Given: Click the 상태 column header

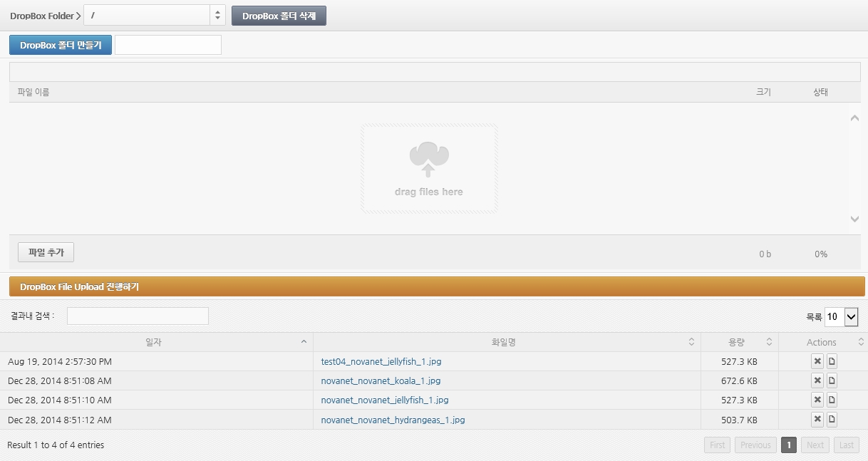Looking at the screenshot, I should pyautogui.click(x=820, y=92).
